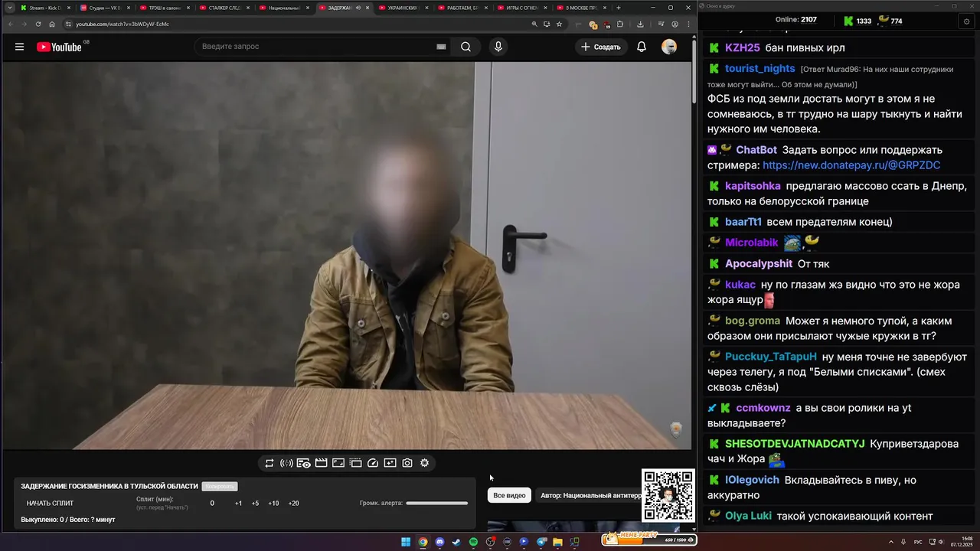Open chat window settings gear icon
The width and height of the screenshot is (980, 551).
click(x=966, y=21)
